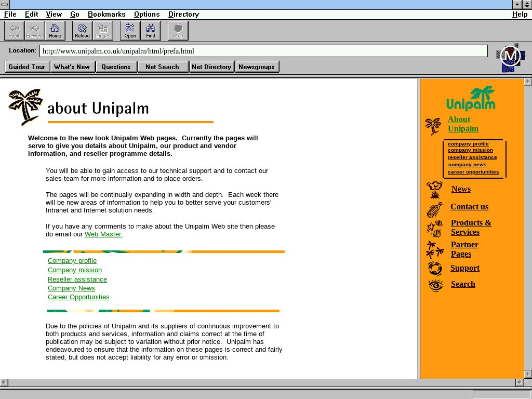Open the Directory menu

tap(183, 15)
